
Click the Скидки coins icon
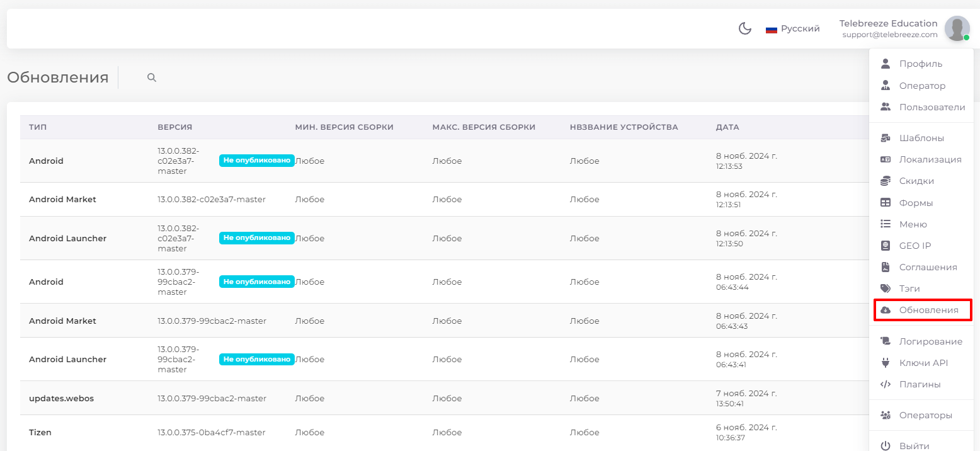point(886,181)
